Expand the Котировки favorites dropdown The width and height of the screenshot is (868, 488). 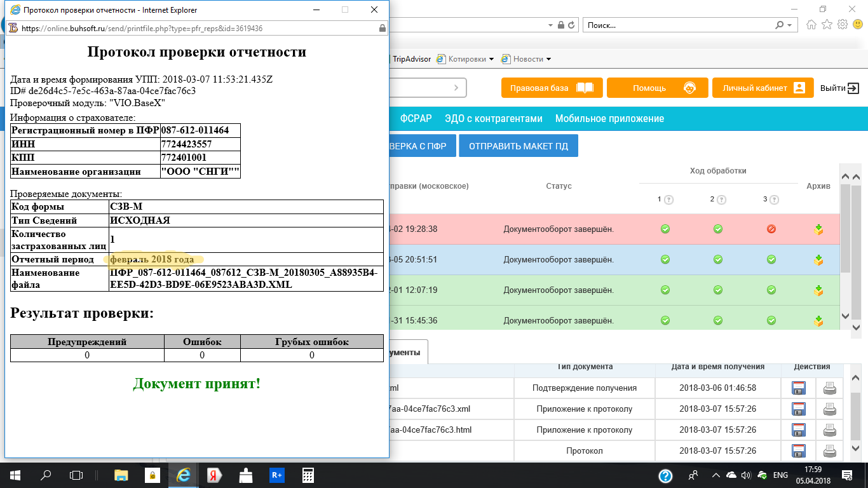point(491,59)
